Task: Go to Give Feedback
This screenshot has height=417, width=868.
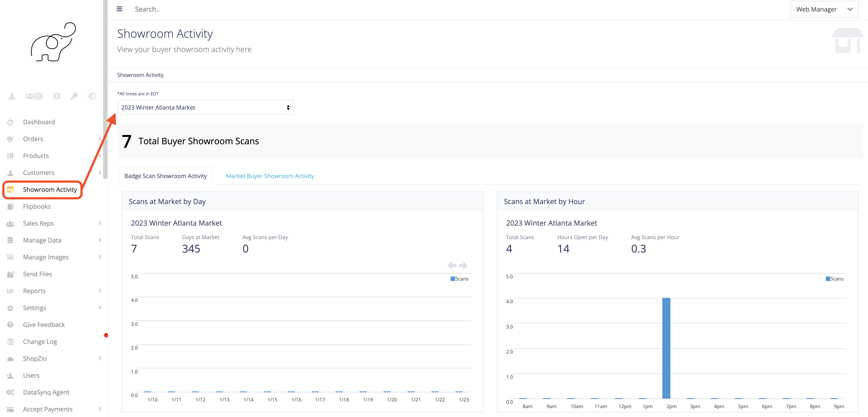Action: tap(44, 325)
